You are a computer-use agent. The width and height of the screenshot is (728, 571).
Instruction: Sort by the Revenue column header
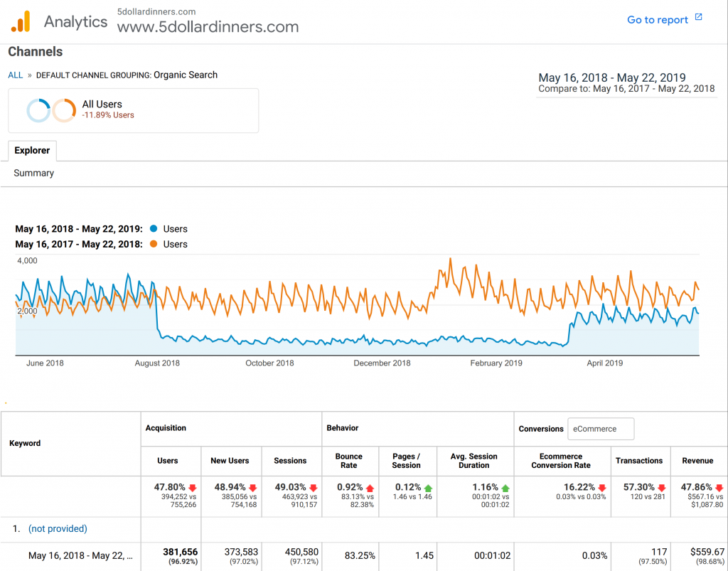click(697, 461)
